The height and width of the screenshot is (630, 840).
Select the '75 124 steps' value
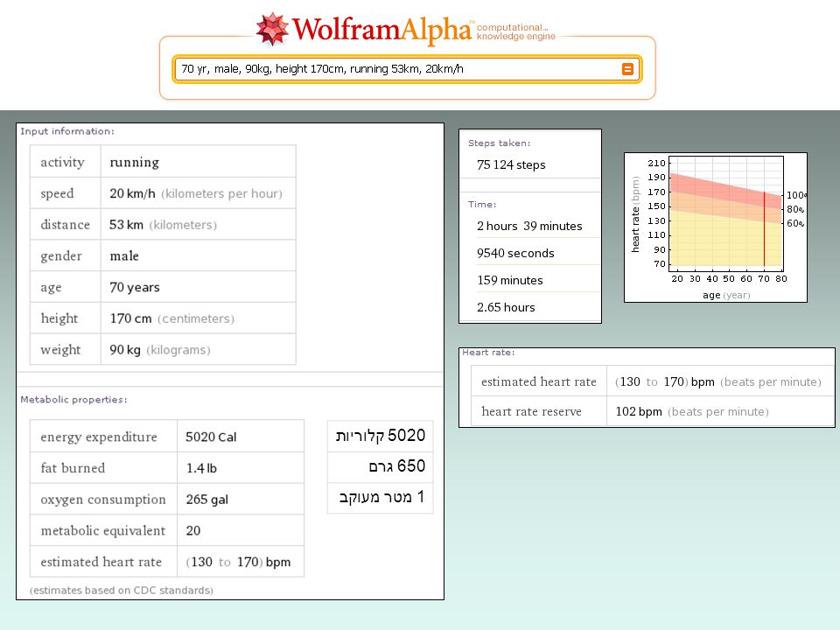(x=511, y=165)
